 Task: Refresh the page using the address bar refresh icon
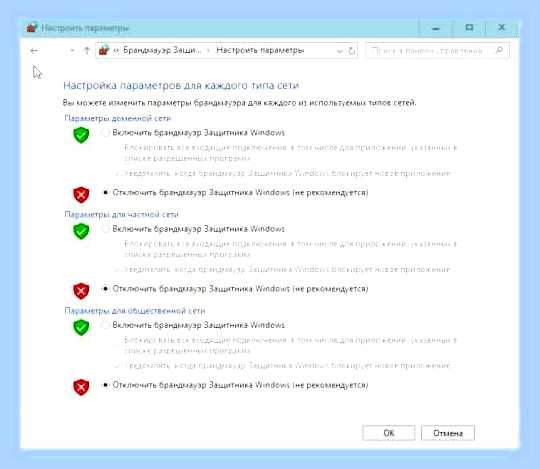(x=352, y=51)
